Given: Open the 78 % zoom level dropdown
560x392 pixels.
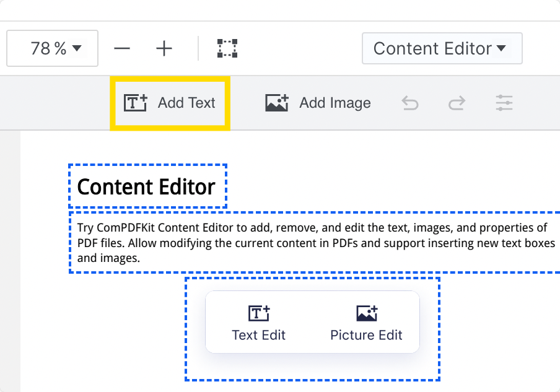Looking at the screenshot, I should click(x=52, y=48).
